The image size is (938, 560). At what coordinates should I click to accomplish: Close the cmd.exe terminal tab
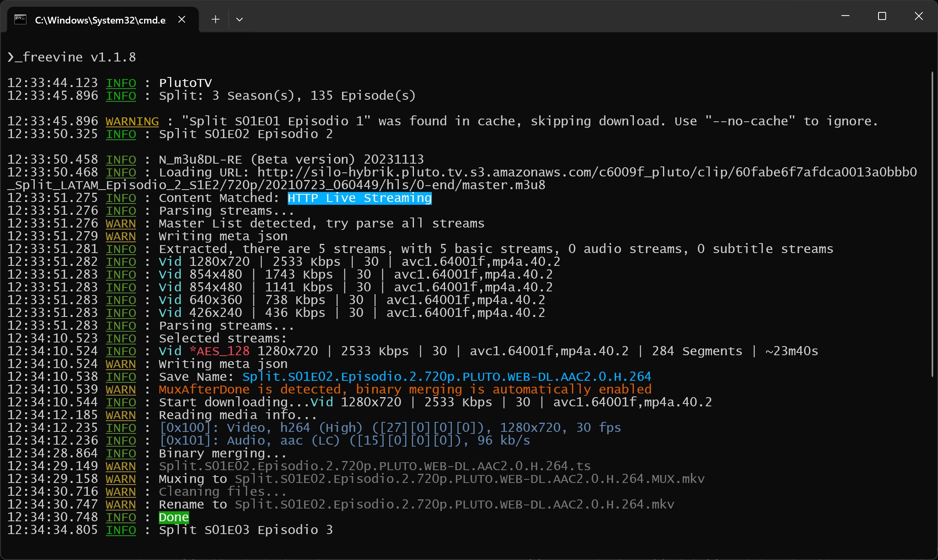(x=182, y=19)
